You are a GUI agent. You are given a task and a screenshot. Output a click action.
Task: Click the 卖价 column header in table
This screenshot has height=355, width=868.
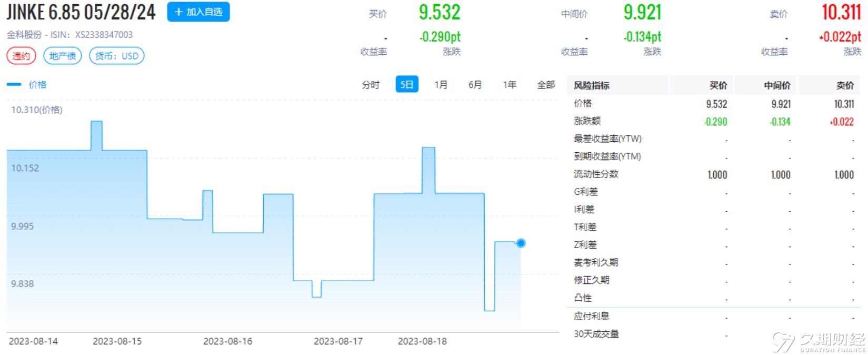click(x=845, y=85)
